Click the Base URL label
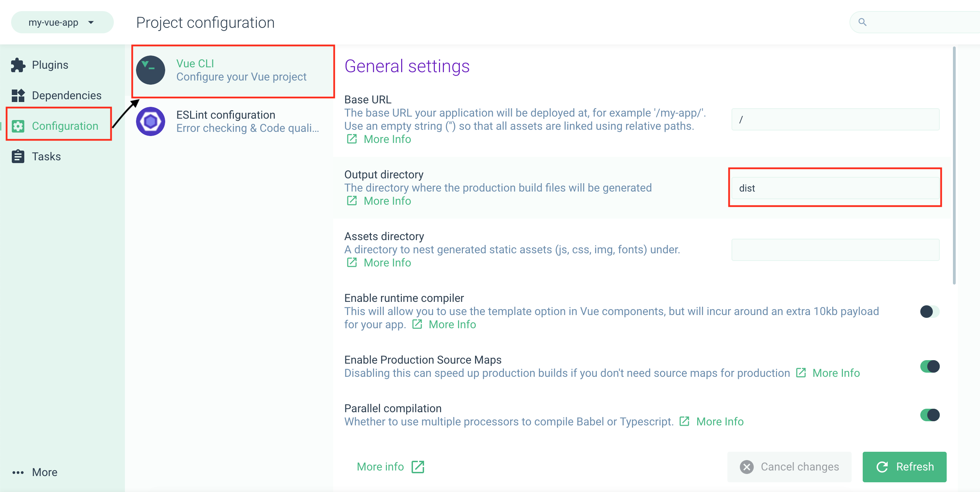980x492 pixels. (367, 99)
